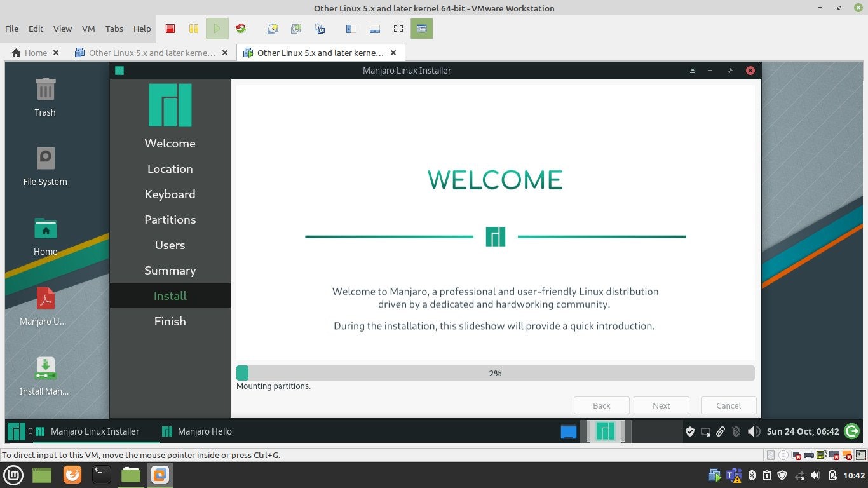Select the Keyboard step in installer sidebar
The width and height of the screenshot is (868, 488).
(170, 194)
